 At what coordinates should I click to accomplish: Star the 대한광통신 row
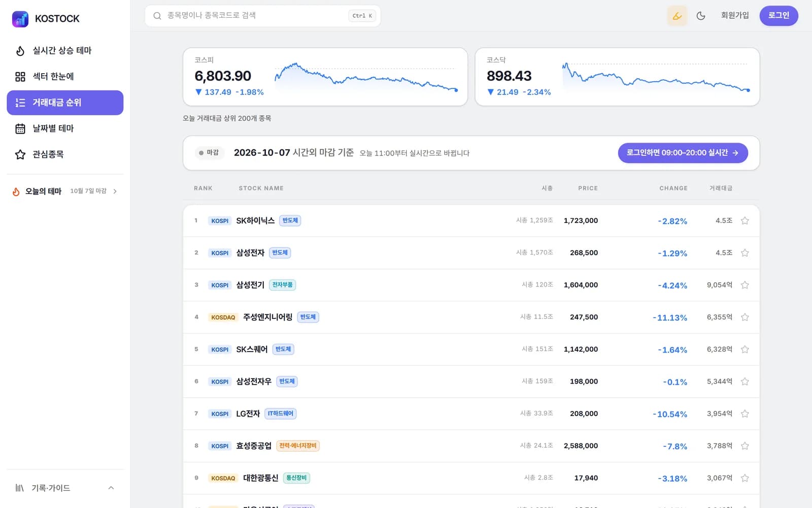745,478
